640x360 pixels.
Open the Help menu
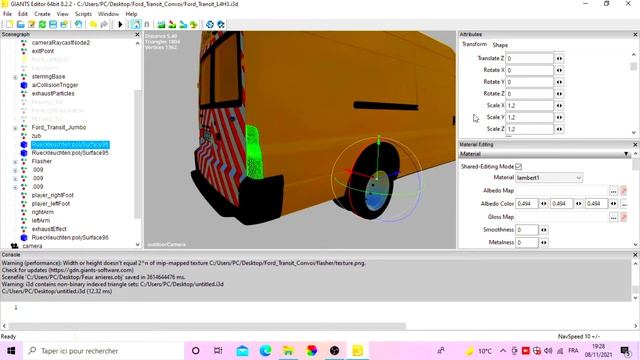pos(131,14)
